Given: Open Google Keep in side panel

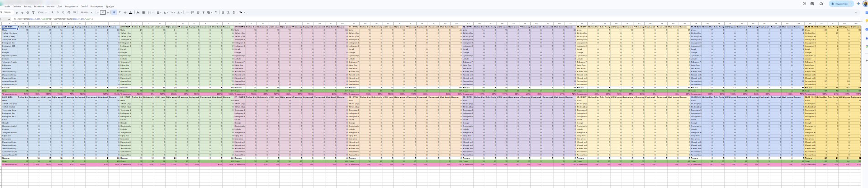Looking at the screenshot, I should (x=867, y=21).
